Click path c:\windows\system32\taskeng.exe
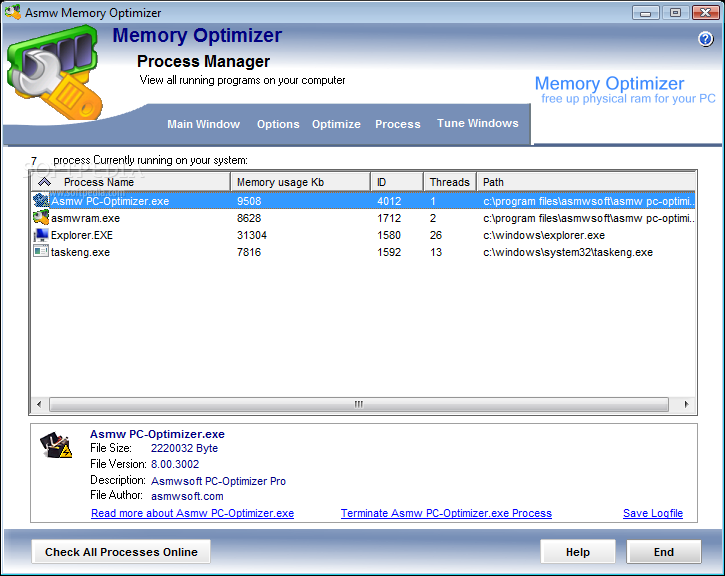Screen dimensions: 725x576 [x=568, y=252]
